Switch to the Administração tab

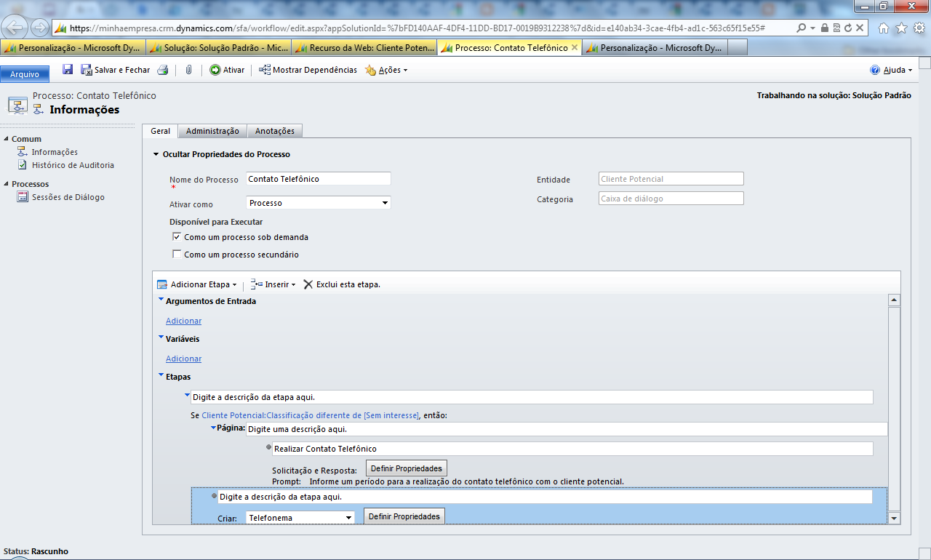[x=212, y=131]
